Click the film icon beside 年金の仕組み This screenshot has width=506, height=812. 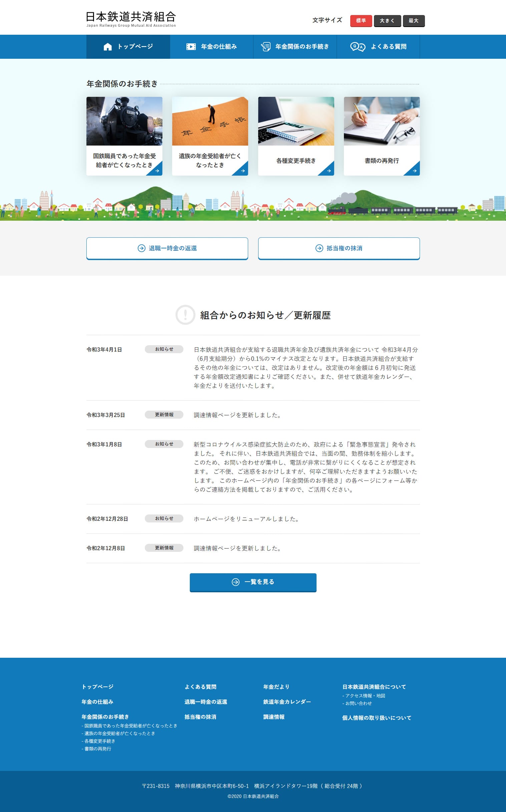(191, 47)
